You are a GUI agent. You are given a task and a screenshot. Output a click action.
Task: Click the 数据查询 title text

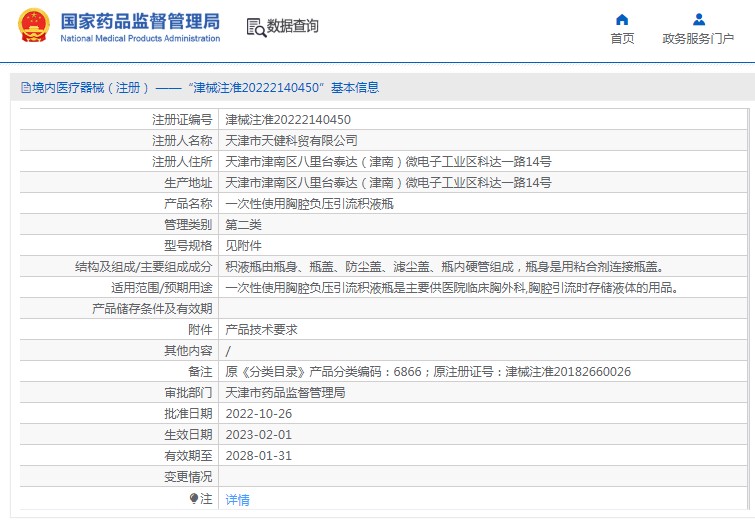click(x=293, y=26)
